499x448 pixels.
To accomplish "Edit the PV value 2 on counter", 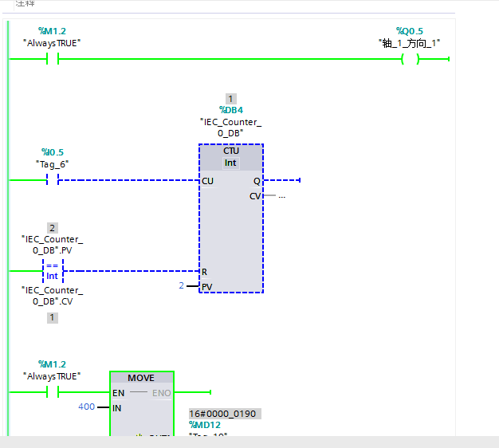I will tap(181, 285).
